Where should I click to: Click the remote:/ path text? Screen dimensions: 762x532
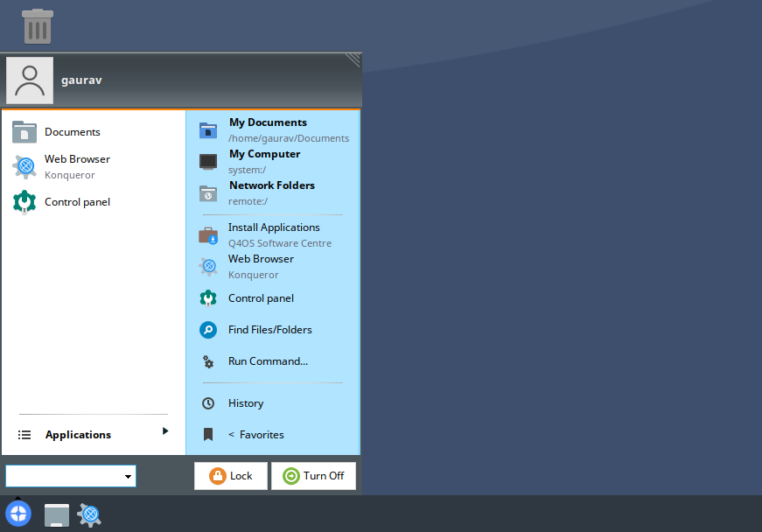tap(248, 201)
